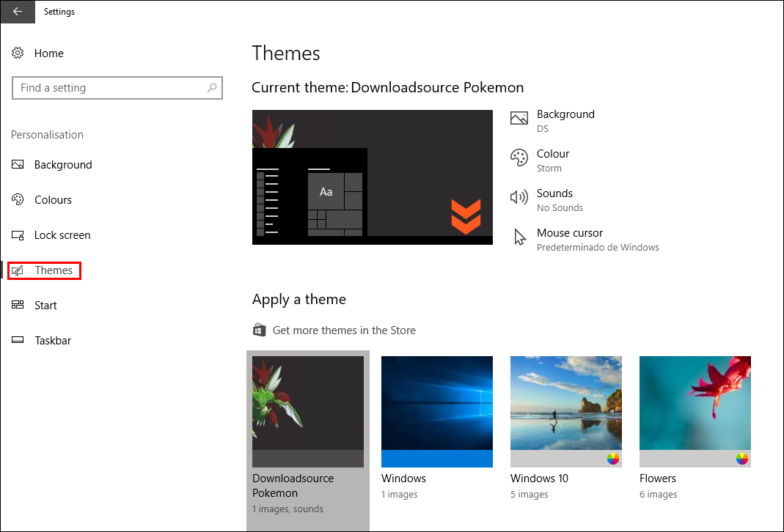This screenshot has width=784, height=532.
Task: Click the Start tiles icon
Action: (18, 305)
